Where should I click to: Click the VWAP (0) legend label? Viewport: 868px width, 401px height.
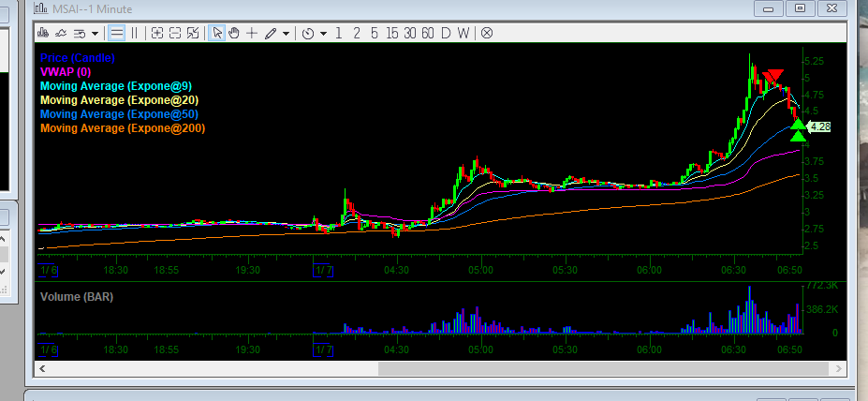(x=66, y=72)
